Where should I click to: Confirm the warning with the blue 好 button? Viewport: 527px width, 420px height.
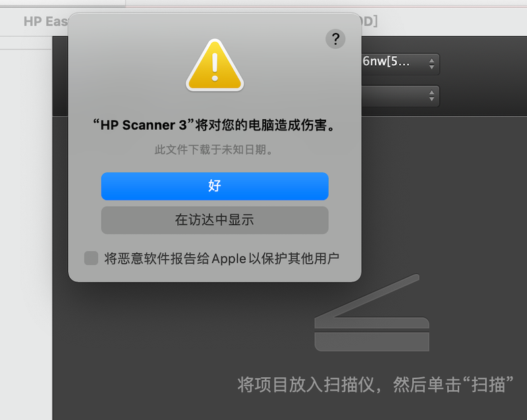point(215,186)
